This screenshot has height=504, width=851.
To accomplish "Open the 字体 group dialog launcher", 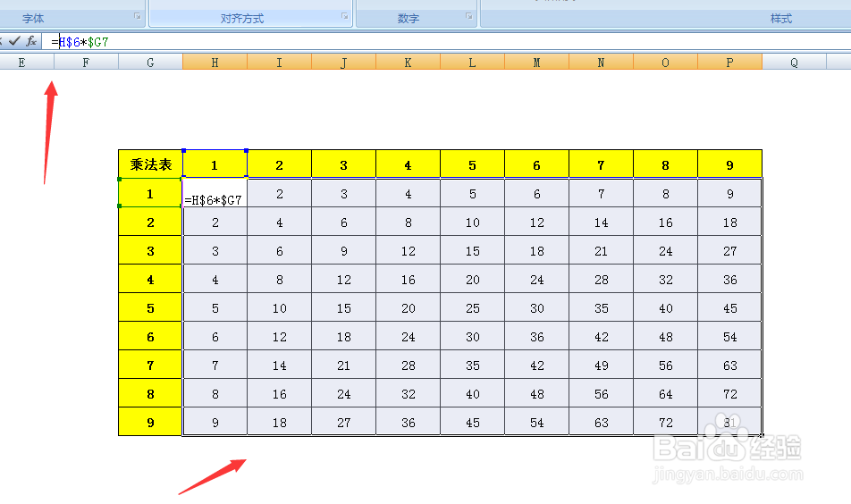I will [x=138, y=16].
